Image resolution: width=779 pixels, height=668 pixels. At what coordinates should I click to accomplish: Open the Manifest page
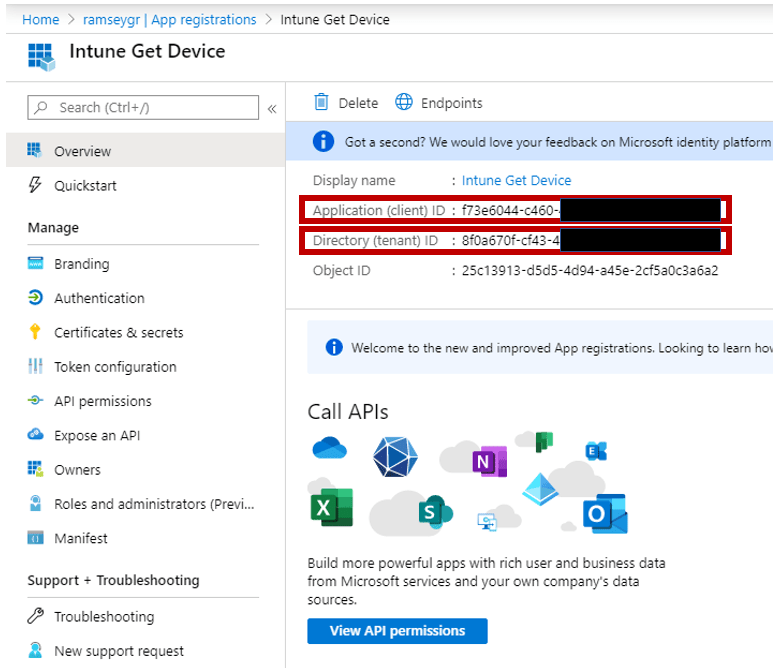81,538
